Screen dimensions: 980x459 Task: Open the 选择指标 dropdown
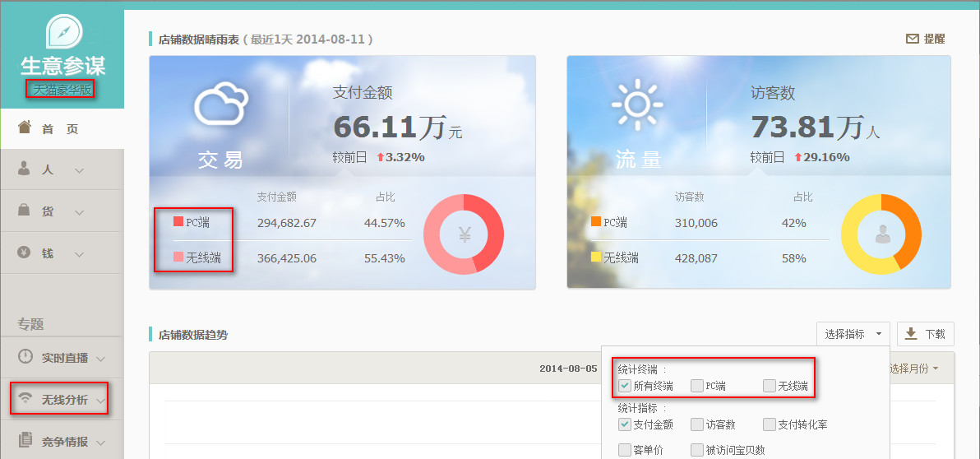853,334
